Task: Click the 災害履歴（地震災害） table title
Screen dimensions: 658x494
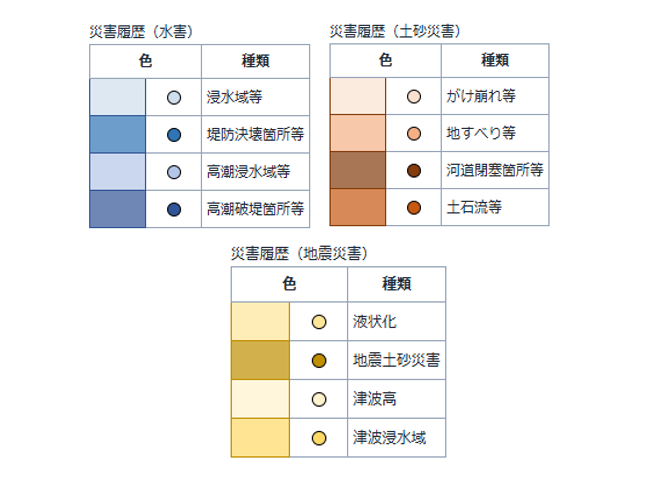Action: click(x=297, y=254)
